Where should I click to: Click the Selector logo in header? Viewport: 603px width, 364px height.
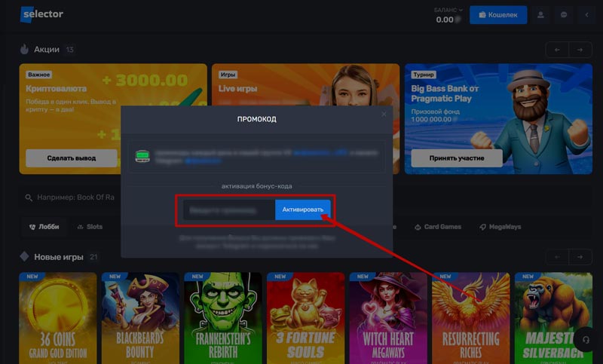(x=42, y=14)
